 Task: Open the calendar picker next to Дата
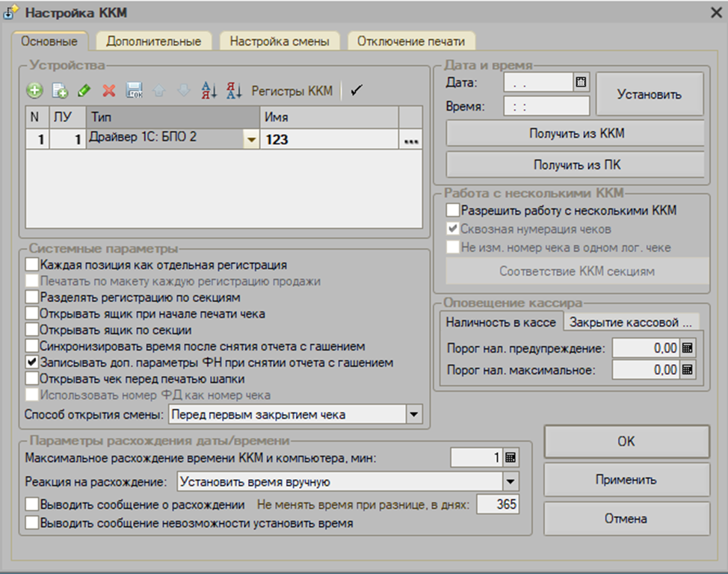click(x=582, y=82)
